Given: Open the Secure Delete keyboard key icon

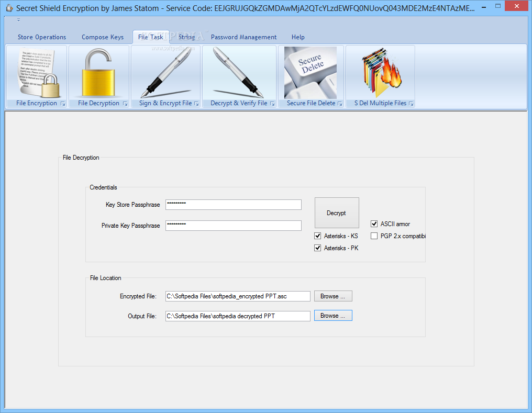Looking at the screenshot, I should [310, 73].
